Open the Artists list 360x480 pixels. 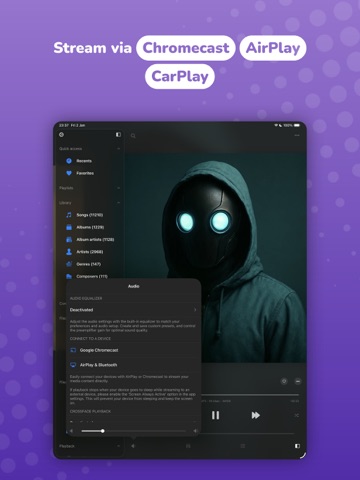(x=85, y=252)
